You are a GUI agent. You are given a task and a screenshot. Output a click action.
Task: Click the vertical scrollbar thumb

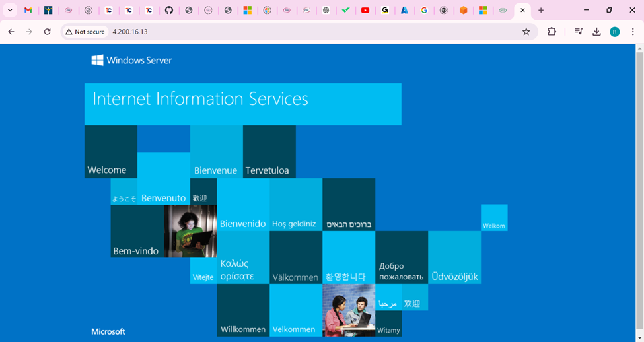point(639,191)
